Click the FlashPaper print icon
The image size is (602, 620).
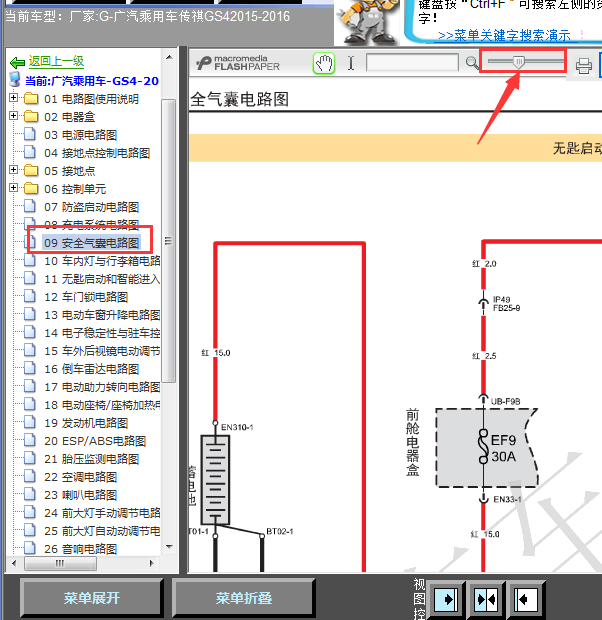tap(583, 66)
